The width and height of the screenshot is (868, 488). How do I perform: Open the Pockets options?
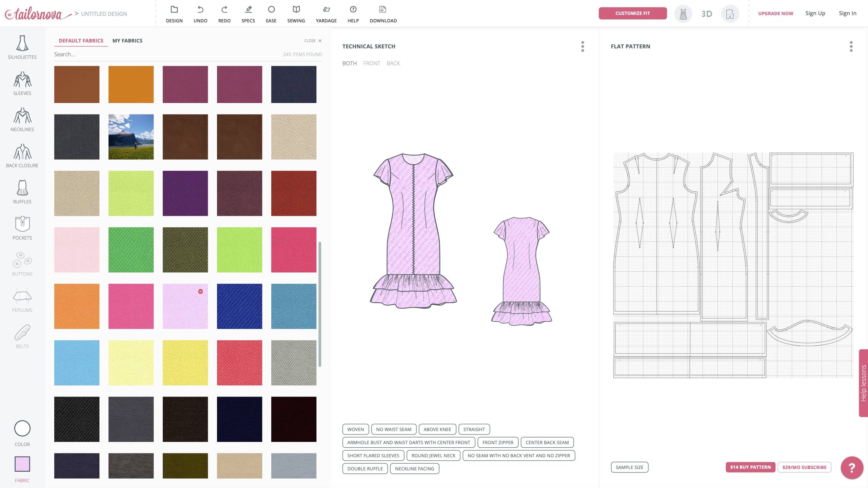pos(22,228)
